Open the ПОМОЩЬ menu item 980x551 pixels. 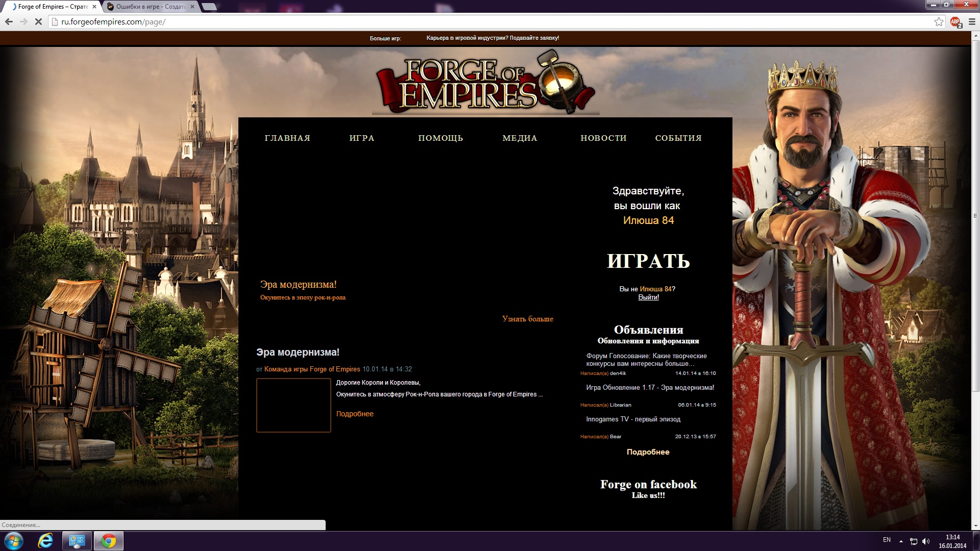click(440, 138)
